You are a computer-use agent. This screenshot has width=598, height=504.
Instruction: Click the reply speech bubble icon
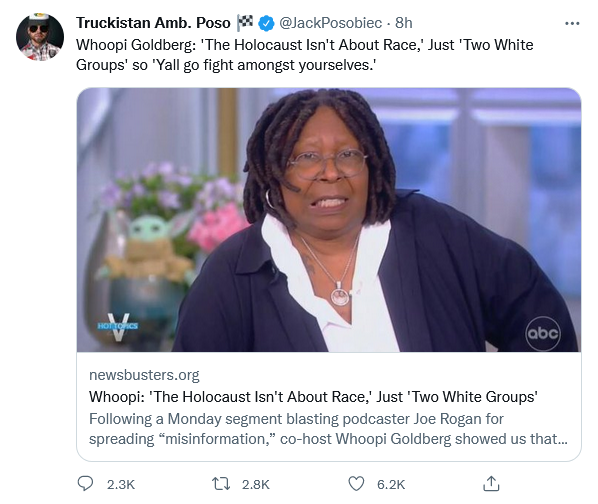(85, 483)
